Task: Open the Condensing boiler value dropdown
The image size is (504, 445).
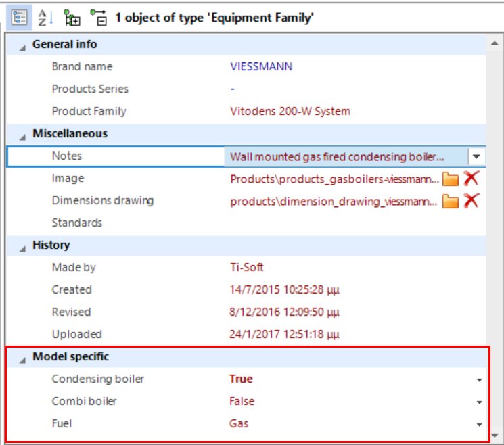Action: point(479,380)
